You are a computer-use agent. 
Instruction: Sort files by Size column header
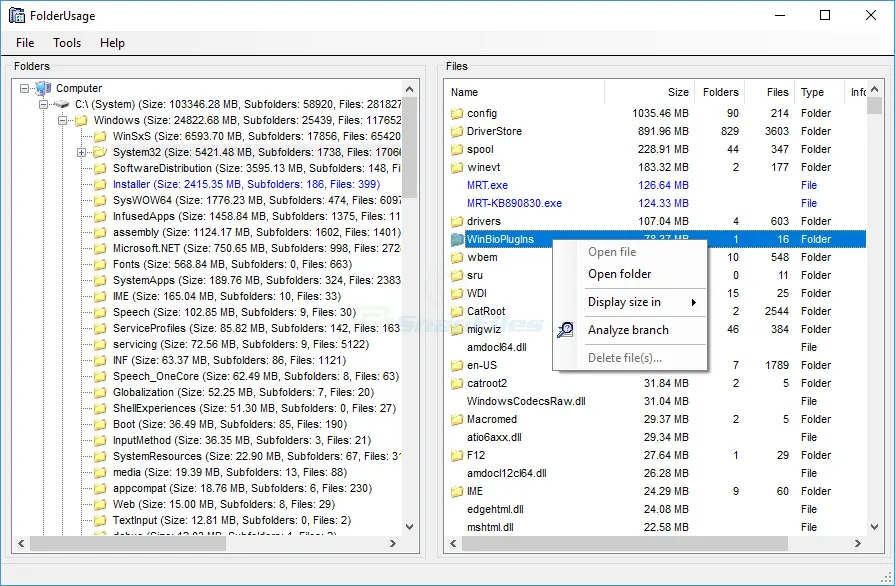click(x=648, y=92)
